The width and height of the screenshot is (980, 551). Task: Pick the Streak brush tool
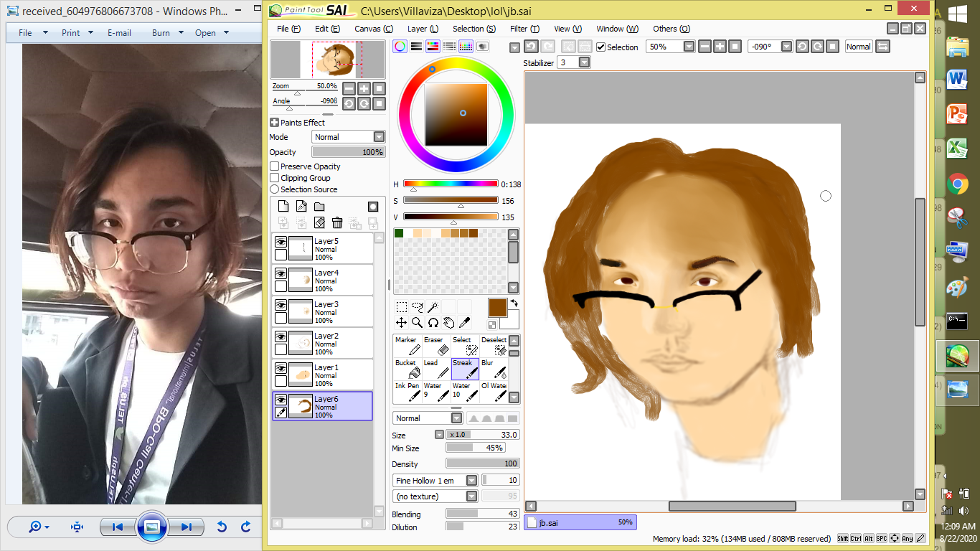(x=464, y=369)
